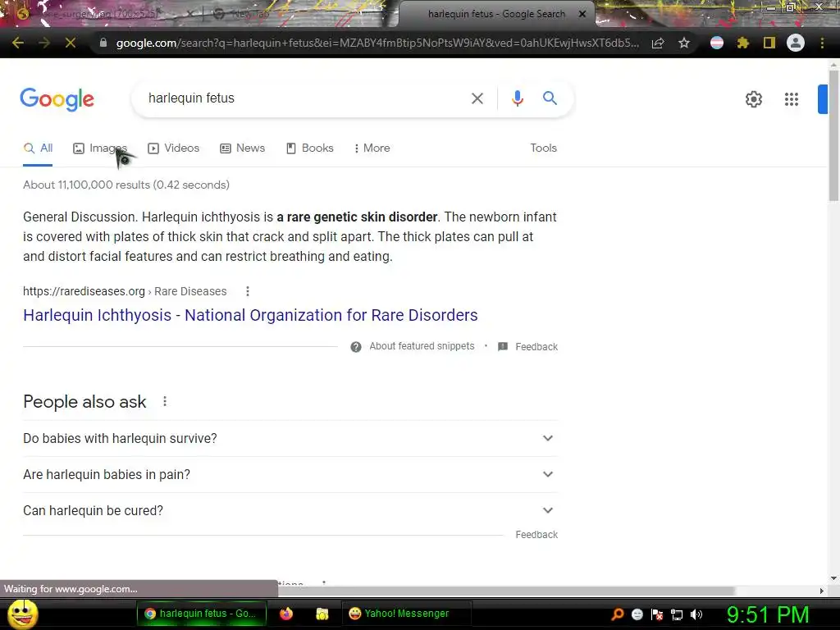Click the About 11,100,000 results text
The image size is (840, 630).
(x=126, y=185)
